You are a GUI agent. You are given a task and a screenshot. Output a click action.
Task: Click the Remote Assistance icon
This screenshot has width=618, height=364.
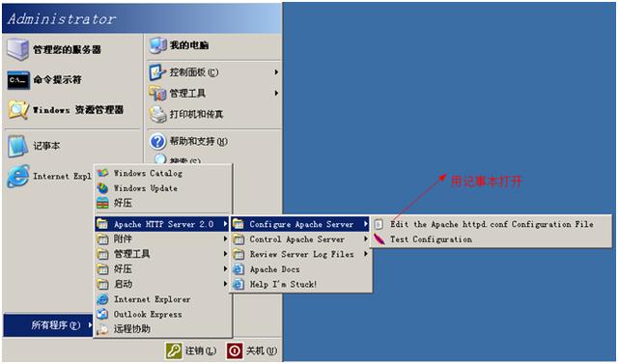[102, 329]
